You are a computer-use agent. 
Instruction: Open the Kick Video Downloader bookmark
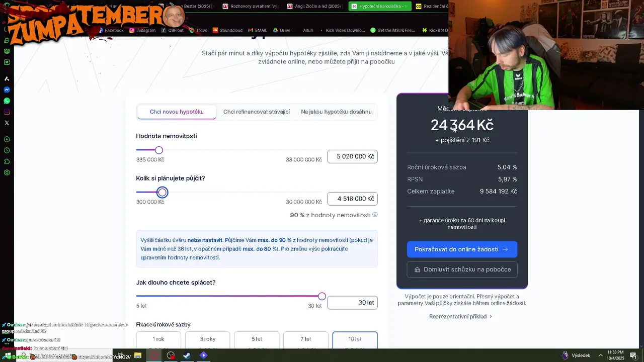point(342,30)
